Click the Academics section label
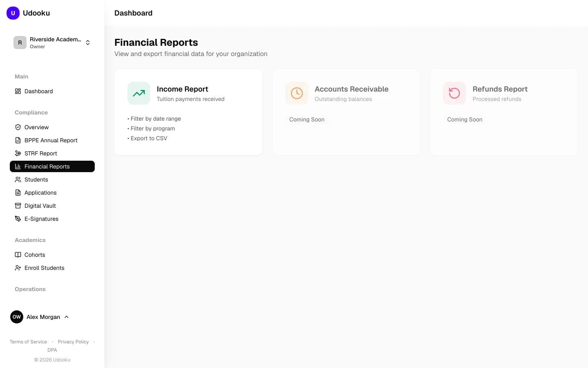Viewport: 588px width, 368px height. (x=30, y=240)
